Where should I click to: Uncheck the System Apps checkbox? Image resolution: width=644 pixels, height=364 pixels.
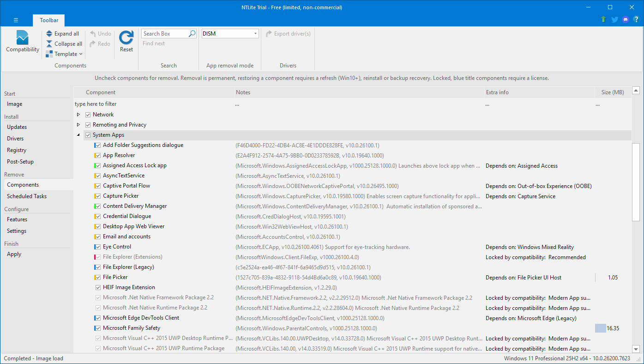pyautogui.click(x=88, y=135)
